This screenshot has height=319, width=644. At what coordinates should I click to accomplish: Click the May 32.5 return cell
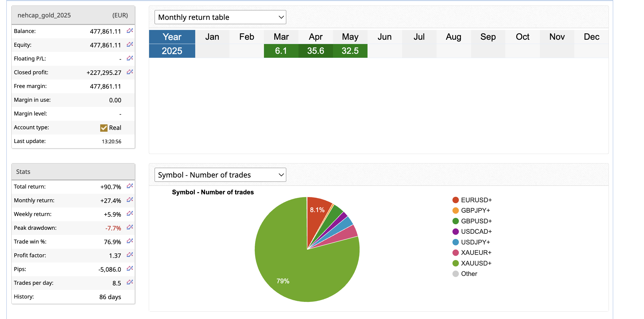point(350,51)
